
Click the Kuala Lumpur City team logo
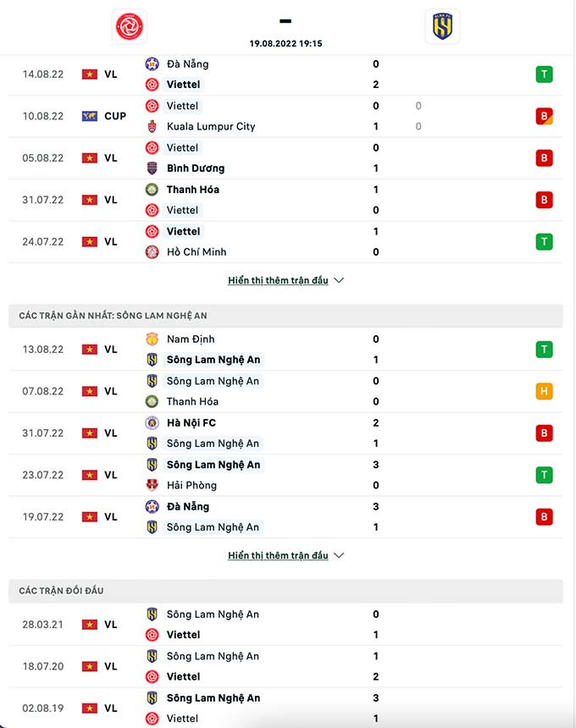(x=152, y=126)
